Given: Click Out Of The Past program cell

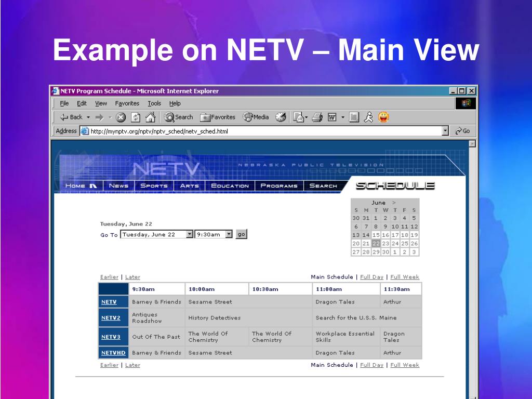Looking at the screenshot, I should tap(156, 337).
